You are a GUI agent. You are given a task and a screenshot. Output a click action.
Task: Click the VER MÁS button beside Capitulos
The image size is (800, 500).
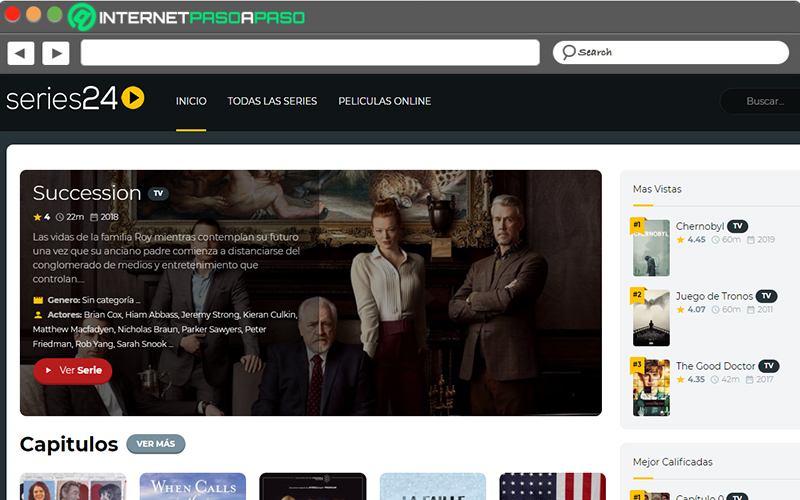tap(156, 444)
